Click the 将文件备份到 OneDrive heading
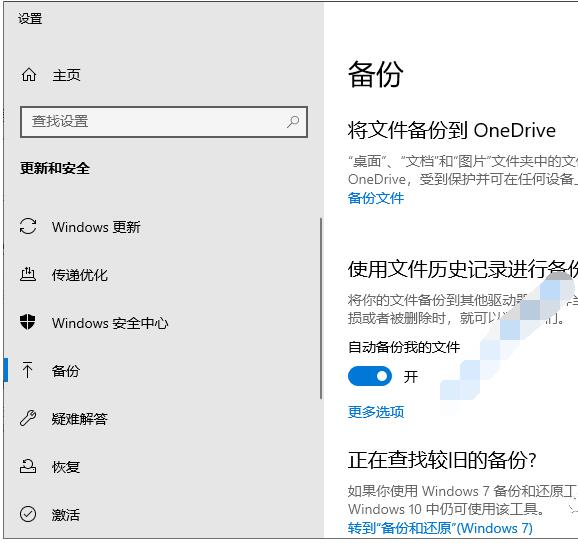The height and width of the screenshot is (543, 578). tap(452, 130)
